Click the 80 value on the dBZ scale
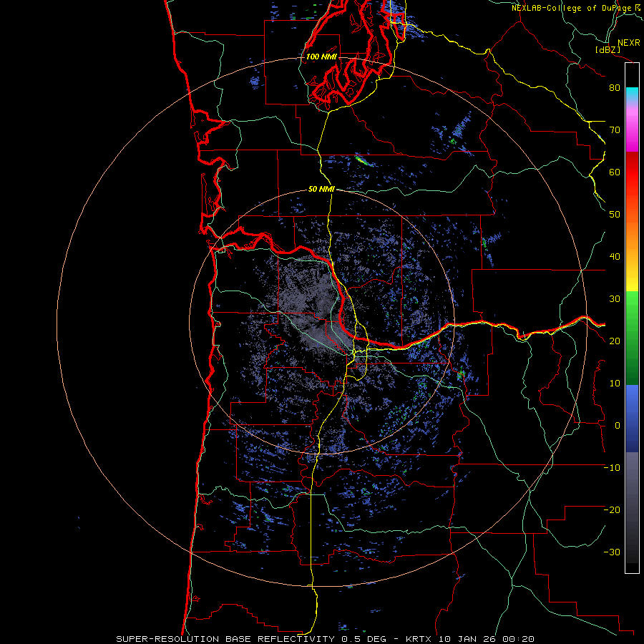Image resolution: width=644 pixels, height=644 pixels. point(615,88)
